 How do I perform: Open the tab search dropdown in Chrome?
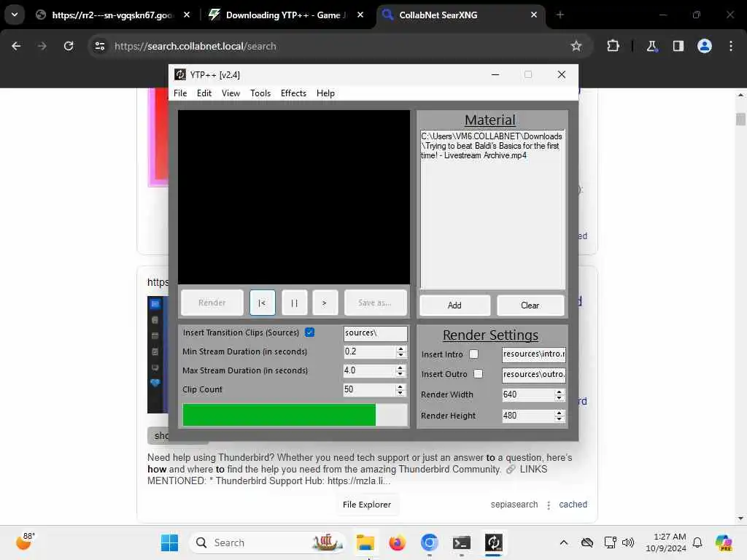15,15
